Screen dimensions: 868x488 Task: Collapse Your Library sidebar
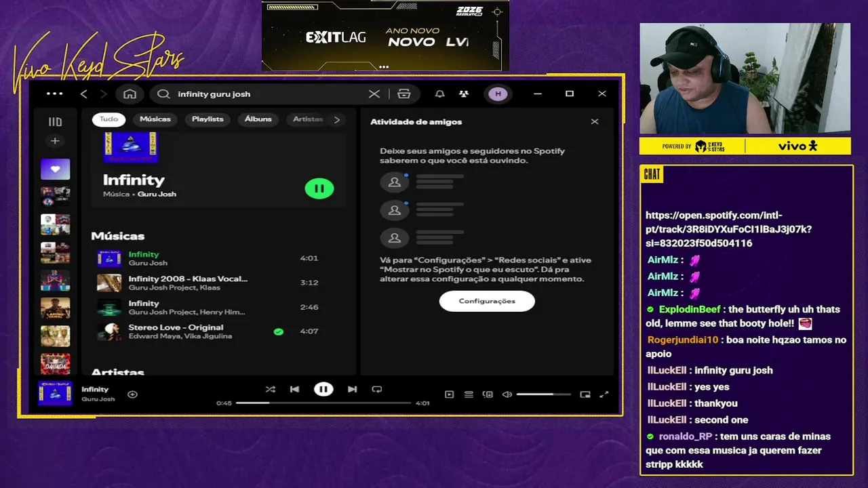tap(55, 122)
